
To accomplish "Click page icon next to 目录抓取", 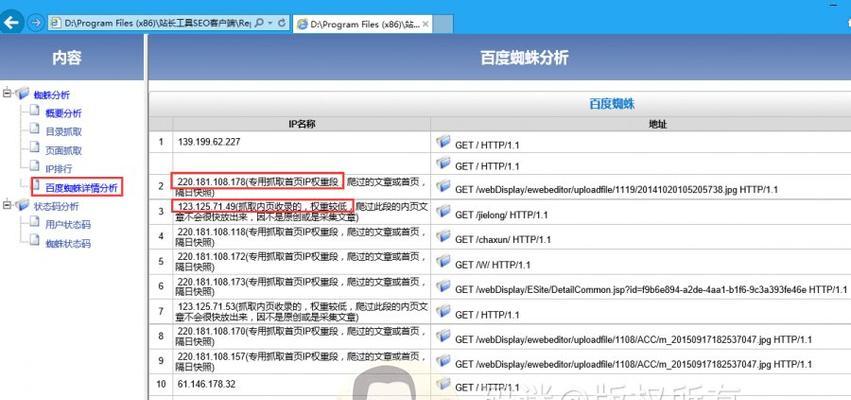I will tap(35, 130).
